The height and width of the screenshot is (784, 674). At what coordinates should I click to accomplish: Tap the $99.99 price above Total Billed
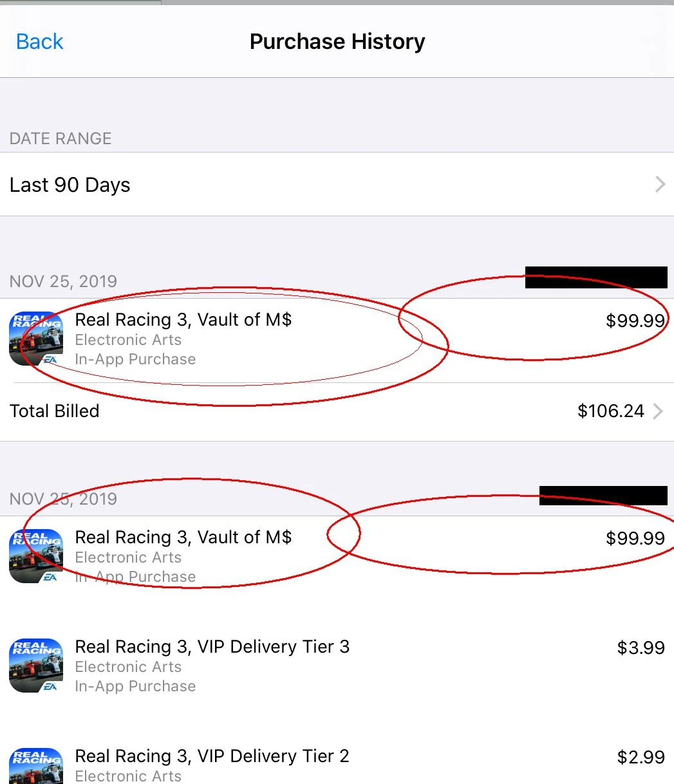pos(635,321)
